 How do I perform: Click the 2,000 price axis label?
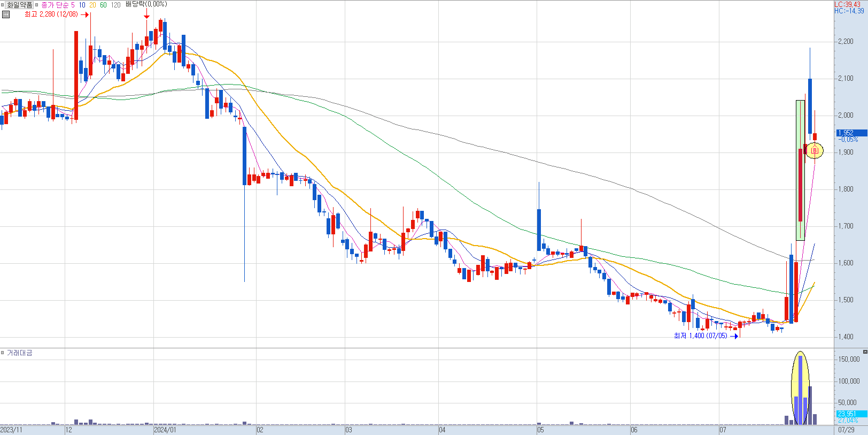click(x=846, y=115)
